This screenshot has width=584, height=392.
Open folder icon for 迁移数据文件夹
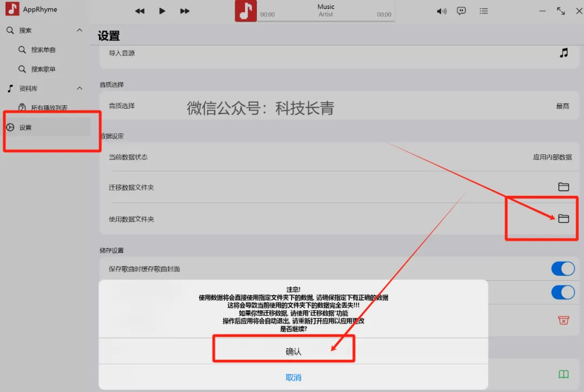coord(563,187)
